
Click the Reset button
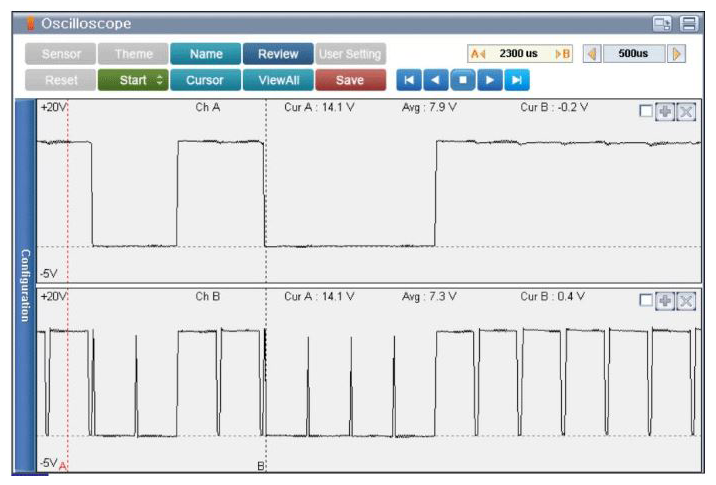pos(61,80)
